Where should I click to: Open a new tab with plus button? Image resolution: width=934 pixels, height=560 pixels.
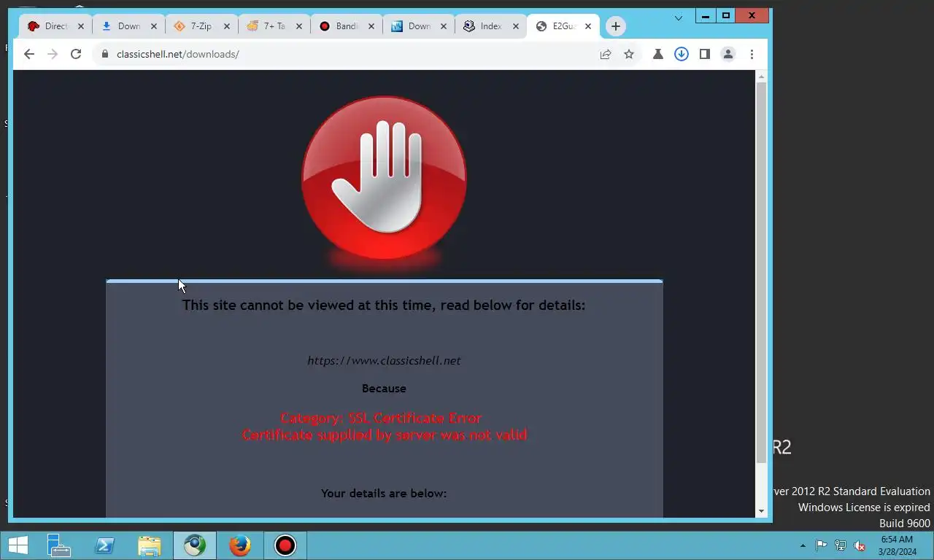[x=616, y=26]
